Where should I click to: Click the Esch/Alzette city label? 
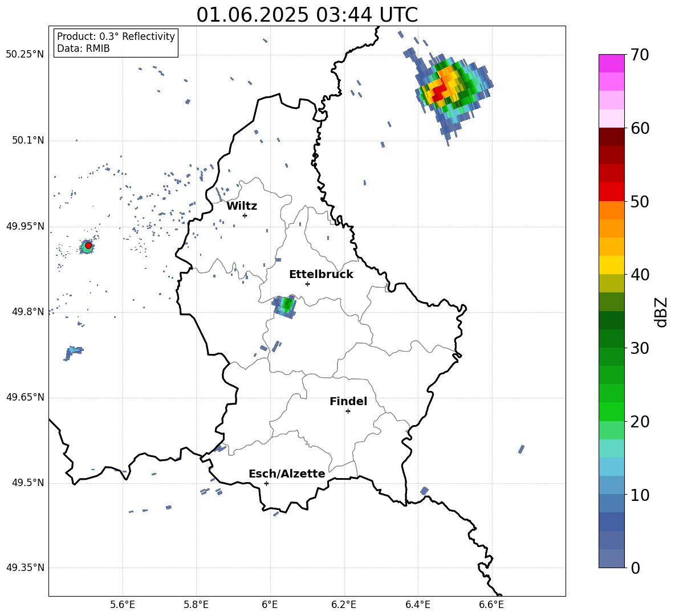(x=287, y=474)
